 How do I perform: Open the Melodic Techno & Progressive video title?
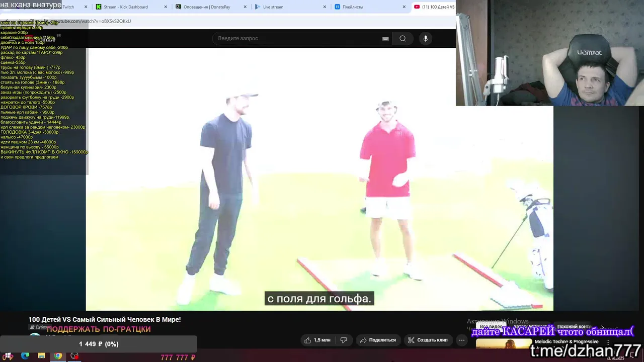(567, 341)
